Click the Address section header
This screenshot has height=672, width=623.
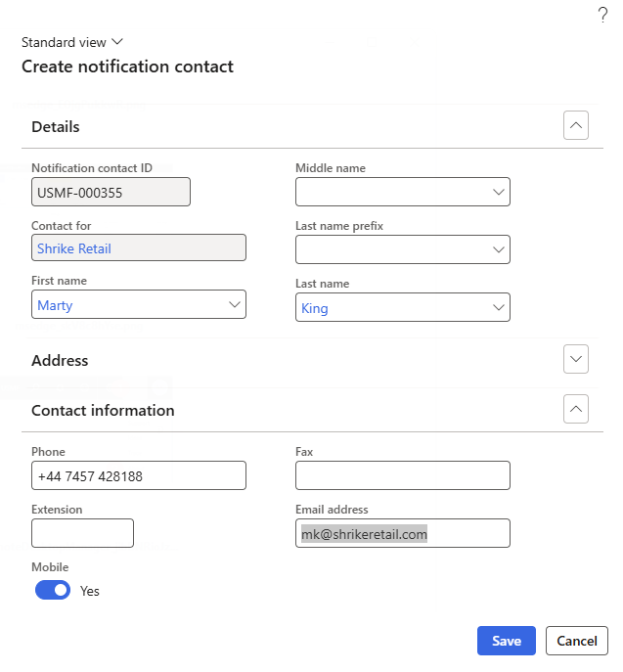click(60, 360)
